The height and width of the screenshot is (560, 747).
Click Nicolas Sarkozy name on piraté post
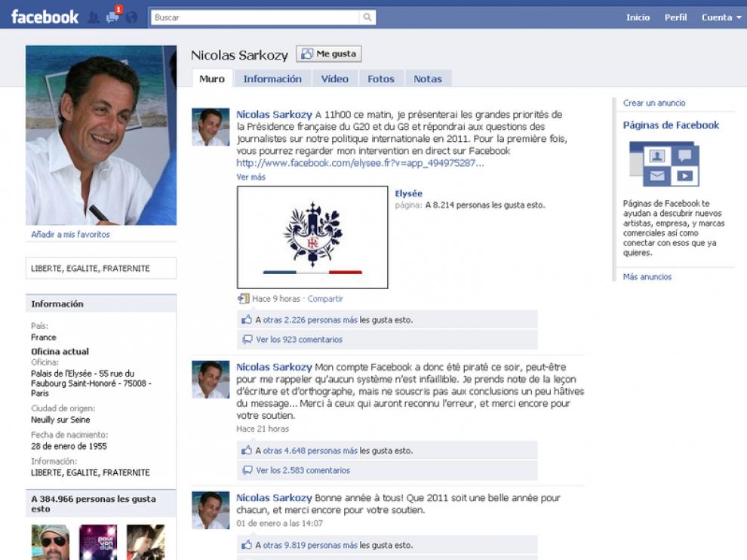[x=274, y=367]
